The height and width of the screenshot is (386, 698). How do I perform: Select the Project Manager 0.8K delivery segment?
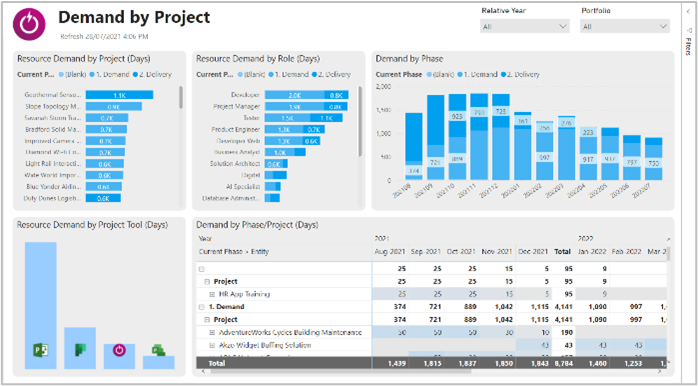pos(336,106)
